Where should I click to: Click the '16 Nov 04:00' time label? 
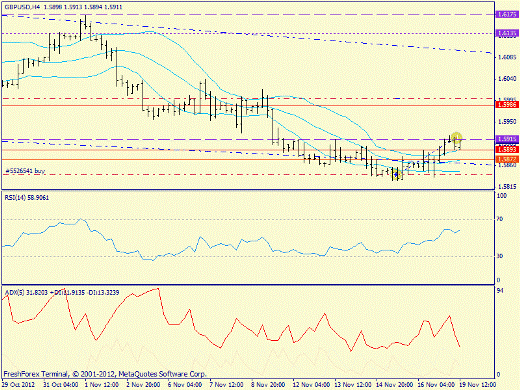click(436, 385)
